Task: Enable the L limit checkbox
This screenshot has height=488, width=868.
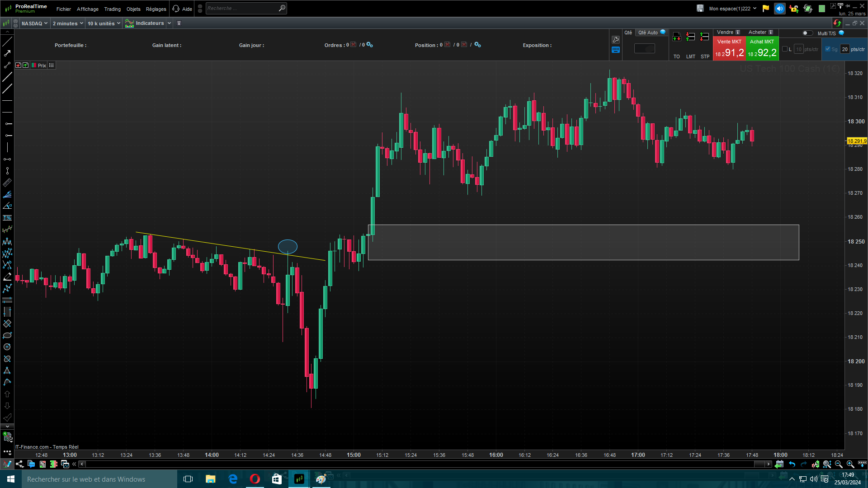Action: (x=785, y=49)
